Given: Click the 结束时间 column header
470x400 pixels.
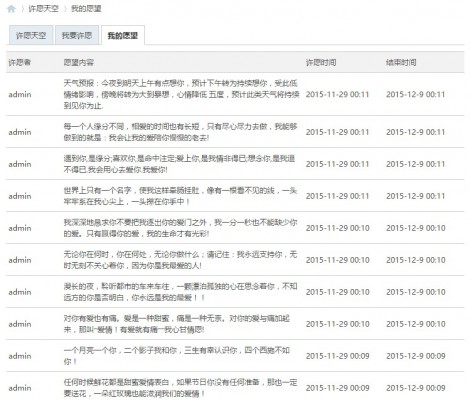Looking at the screenshot, I should (x=401, y=62).
